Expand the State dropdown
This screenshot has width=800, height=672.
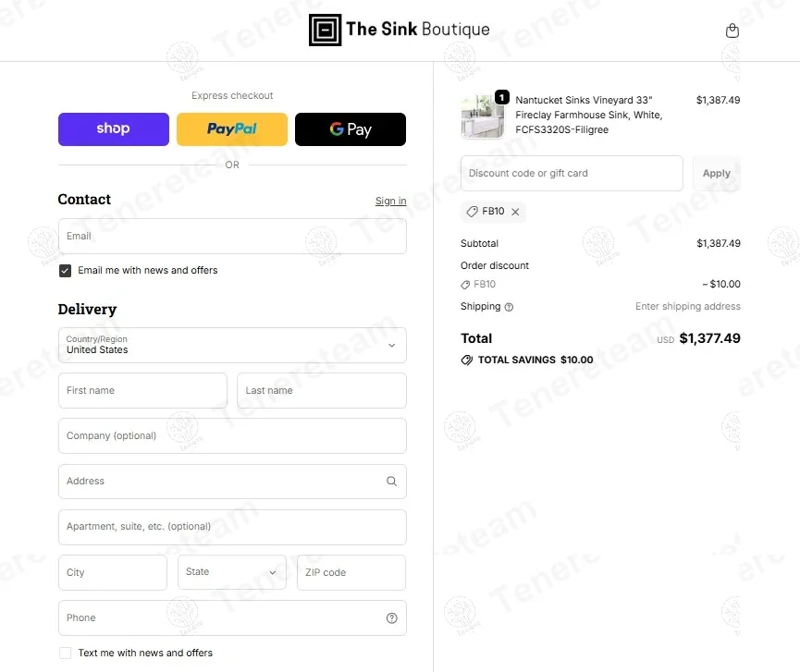point(232,572)
